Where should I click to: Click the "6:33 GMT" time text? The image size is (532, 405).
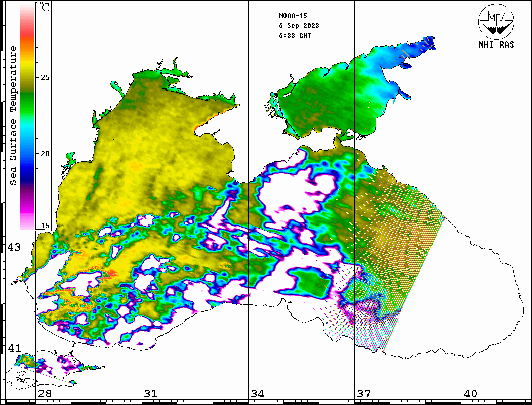pyautogui.click(x=295, y=35)
